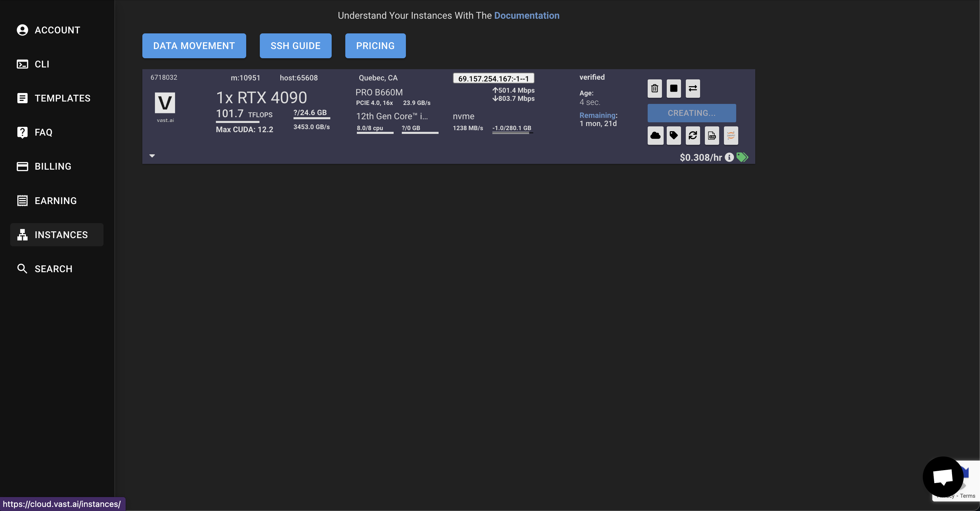Image resolution: width=980 pixels, height=511 pixels.
Task: Click the IP address 69.157.254.167 box
Action: point(493,78)
